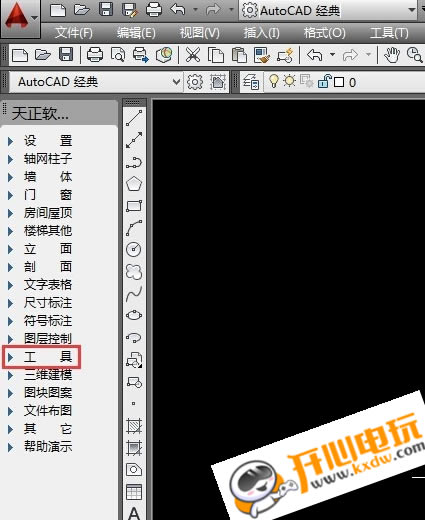Open the 格式(O) menu
Image resolution: width=425 pixels, height=520 pixels.
click(x=324, y=33)
